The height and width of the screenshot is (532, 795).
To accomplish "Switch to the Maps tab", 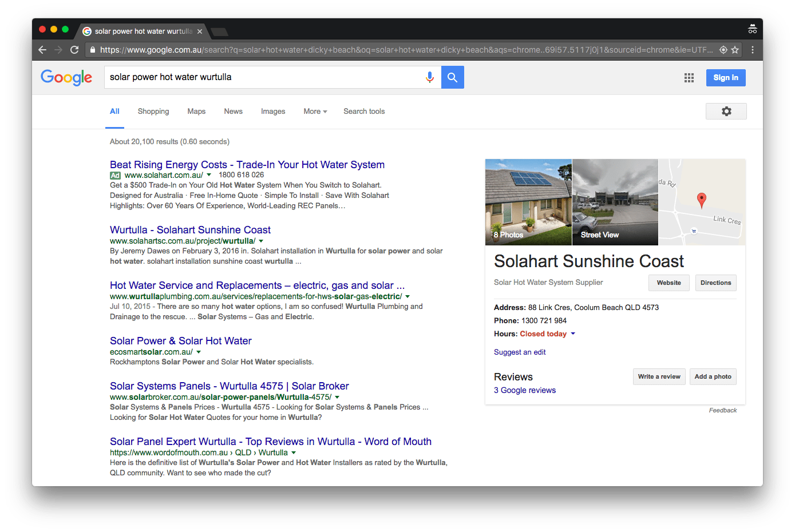I will tap(196, 111).
